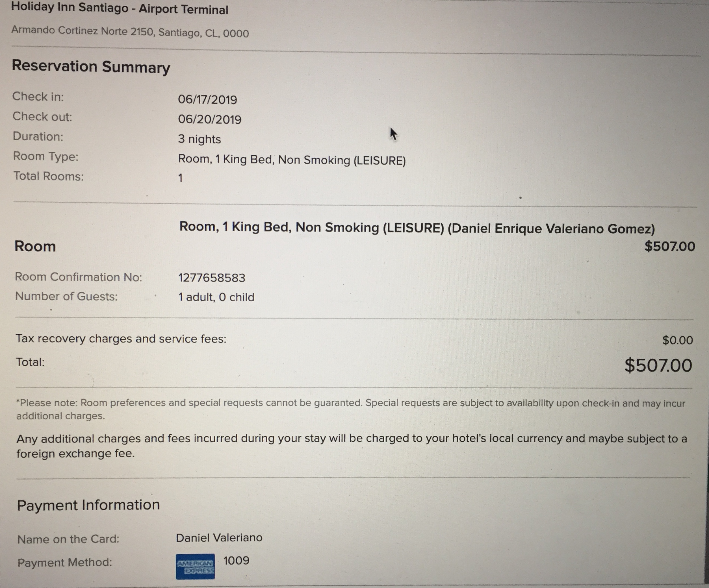Click the foreign exchange fee notice text

(x=352, y=446)
